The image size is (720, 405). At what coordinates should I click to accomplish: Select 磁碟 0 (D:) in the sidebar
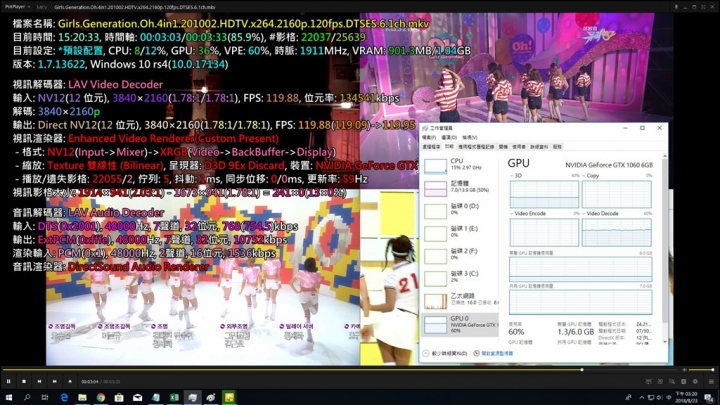click(x=459, y=210)
